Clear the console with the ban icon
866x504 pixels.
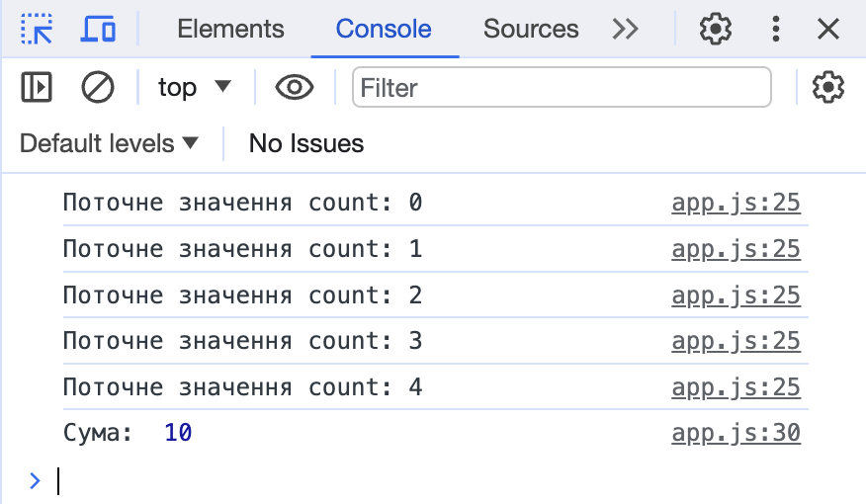pyautogui.click(x=97, y=88)
